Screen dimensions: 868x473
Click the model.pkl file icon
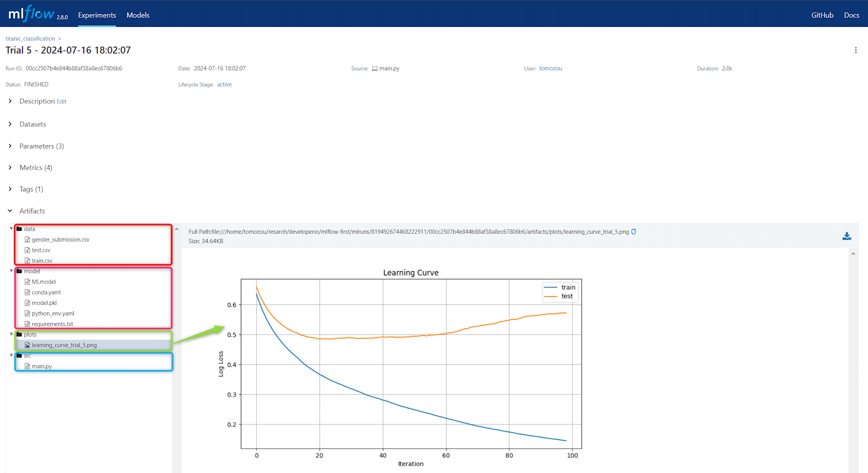click(27, 303)
